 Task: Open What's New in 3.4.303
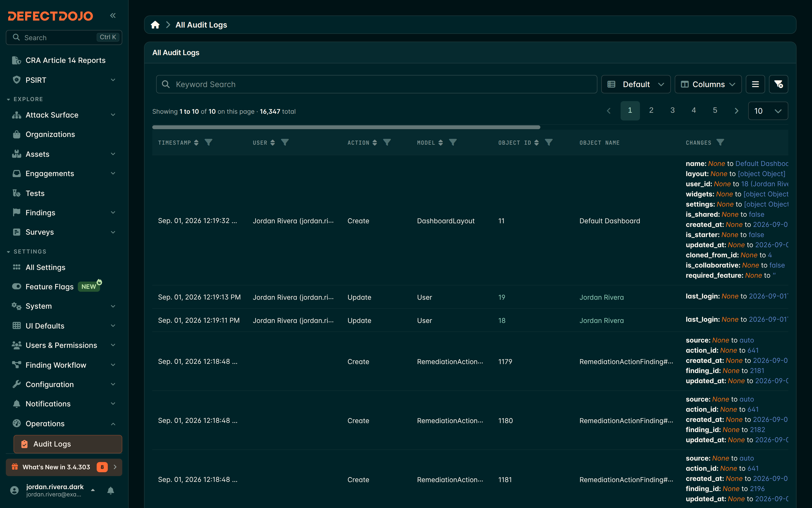64,467
